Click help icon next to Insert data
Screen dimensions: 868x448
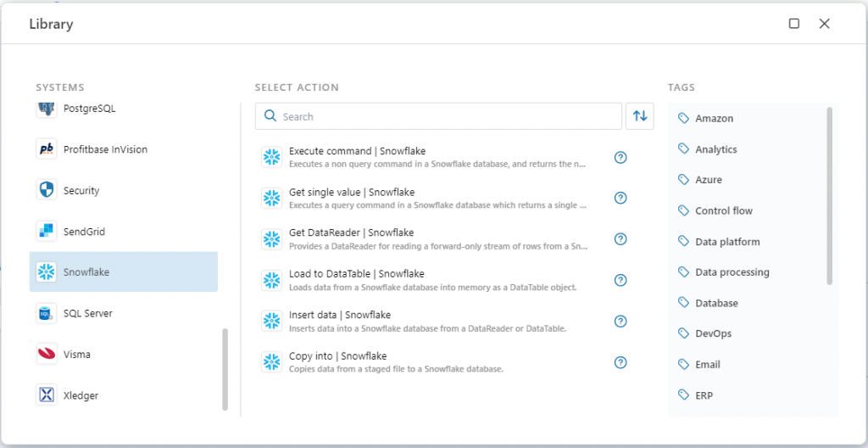click(x=620, y=321)
